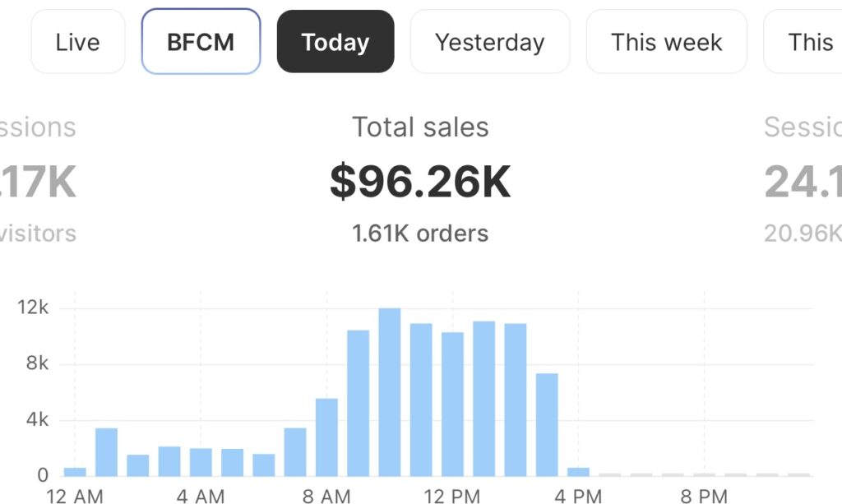Switch to This week tab
Image resolution: width=842 pixels, height=504 pixels.
[x=666, y=42]
